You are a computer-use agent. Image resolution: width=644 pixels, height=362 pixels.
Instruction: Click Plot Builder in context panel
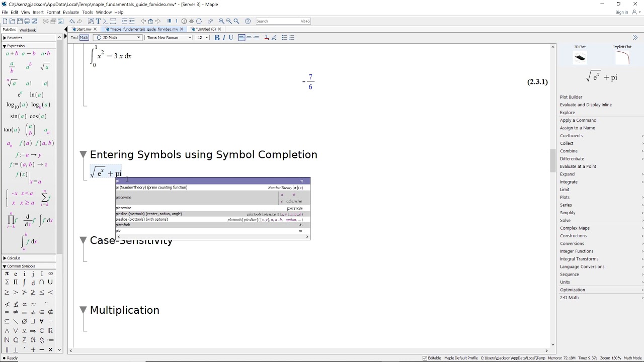point(571,97)
